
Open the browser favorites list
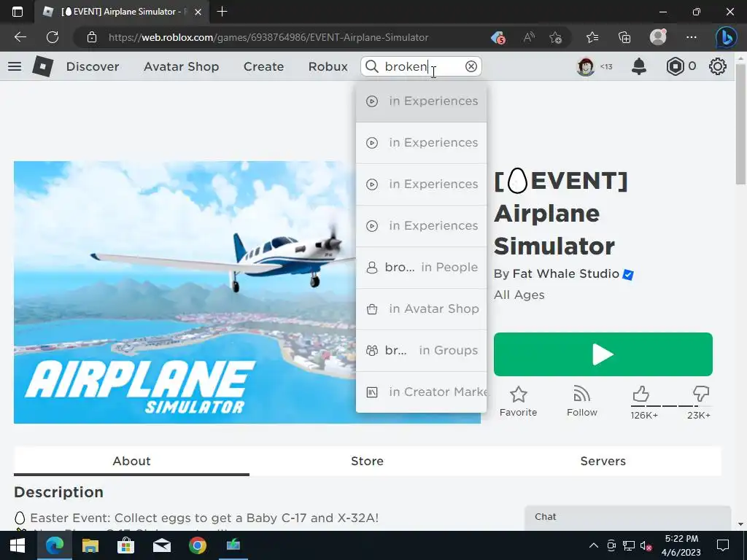click(x=592, y=37)
